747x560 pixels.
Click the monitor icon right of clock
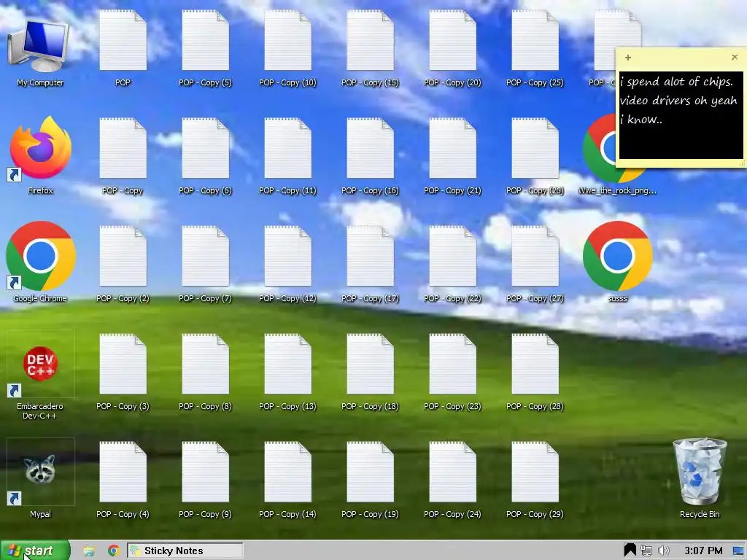(x=738, y=551)
